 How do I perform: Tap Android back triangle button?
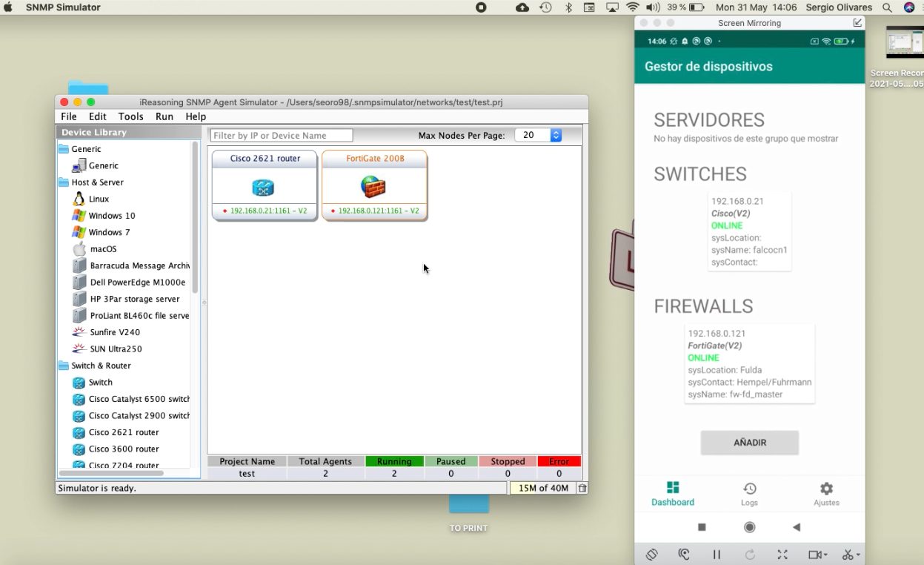click(x=797, y=527)
